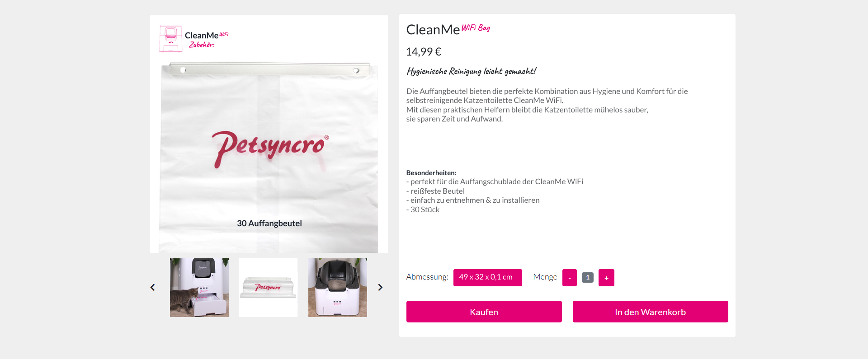Click the next thumbnail arrow
868x359 pixels.
[380, 287]
